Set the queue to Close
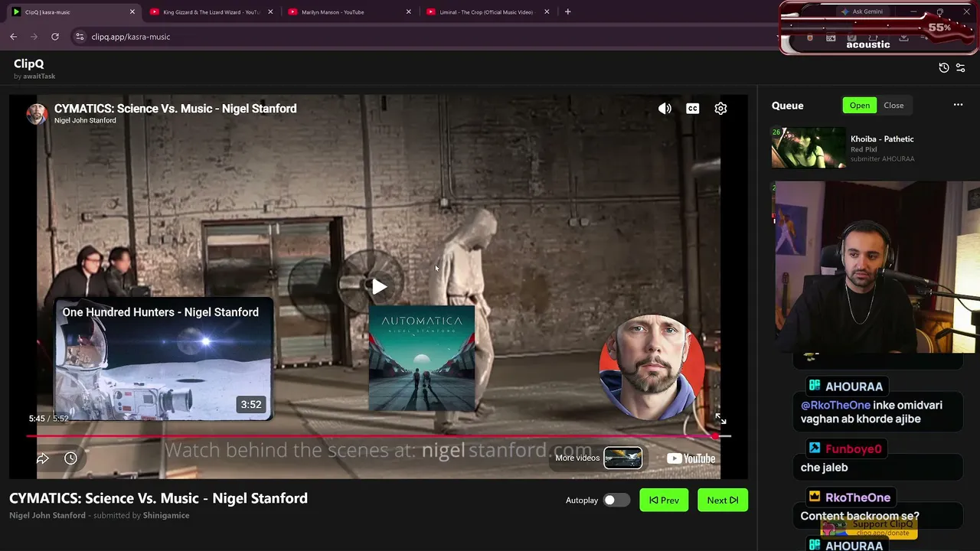The image size is (980, 551). [893, 106]
